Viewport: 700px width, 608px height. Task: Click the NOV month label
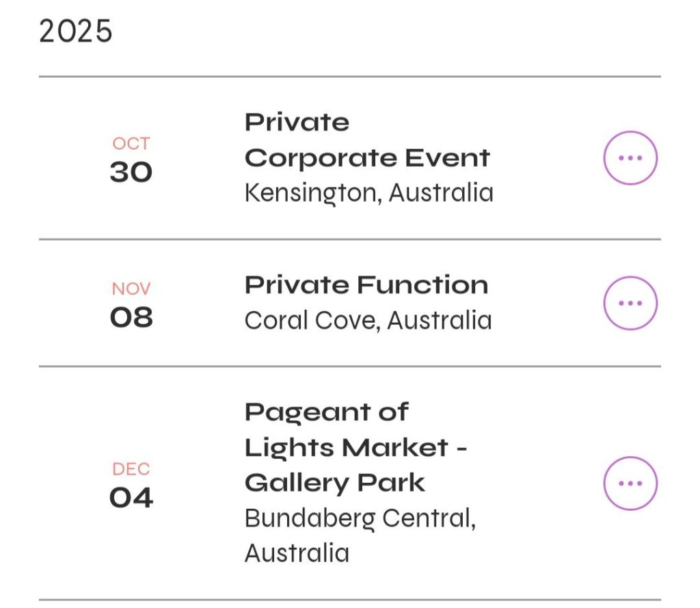coord(131,289)
